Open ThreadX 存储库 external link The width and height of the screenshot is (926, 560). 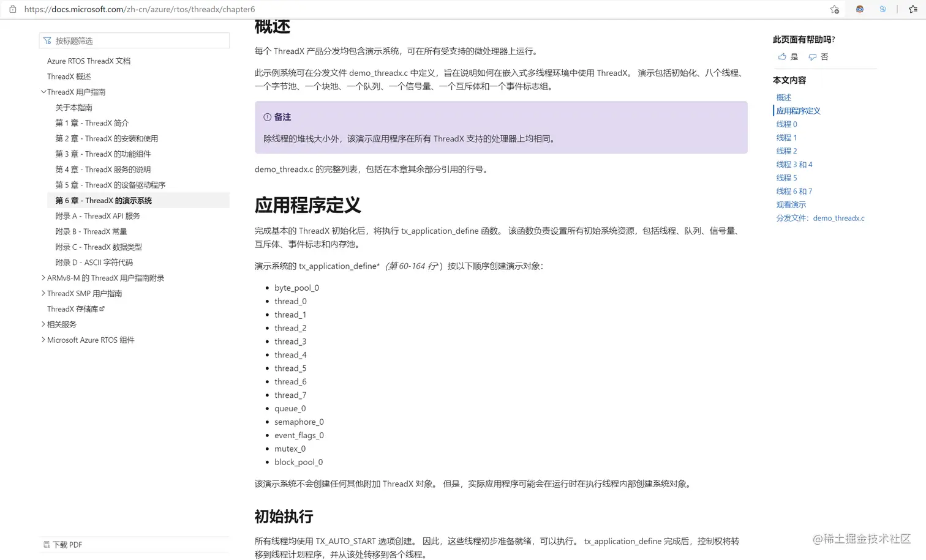76,308
